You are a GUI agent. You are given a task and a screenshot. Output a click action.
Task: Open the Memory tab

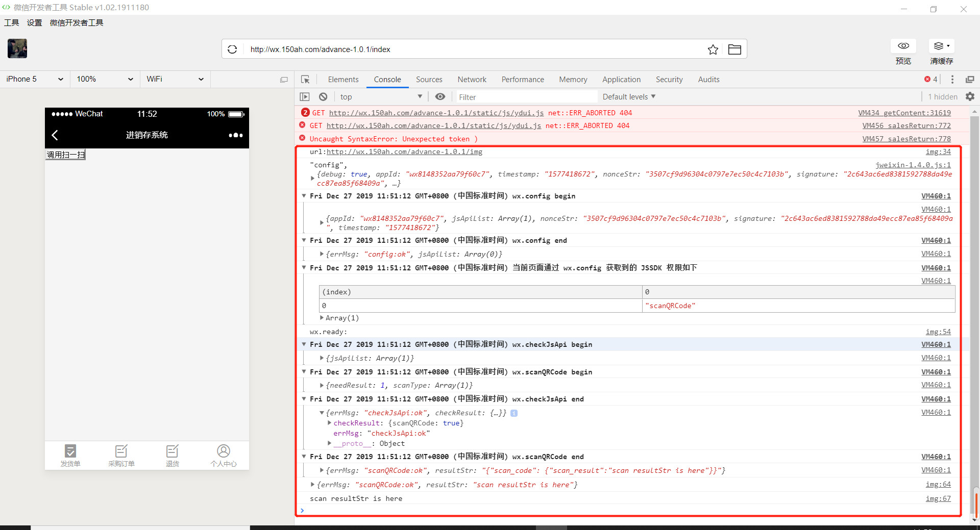(573, 80)
